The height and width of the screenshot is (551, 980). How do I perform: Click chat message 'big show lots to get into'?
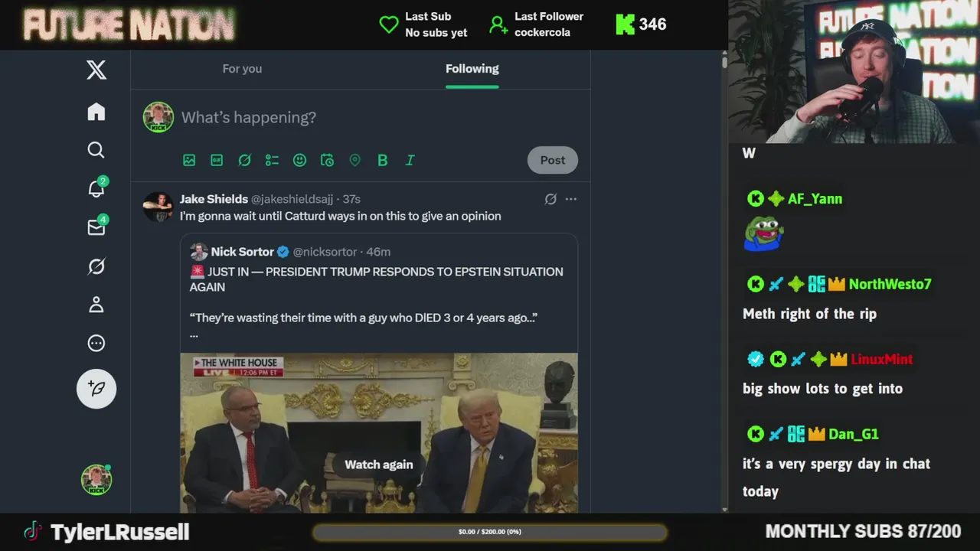pyautogui.click(x=822, y=389)
